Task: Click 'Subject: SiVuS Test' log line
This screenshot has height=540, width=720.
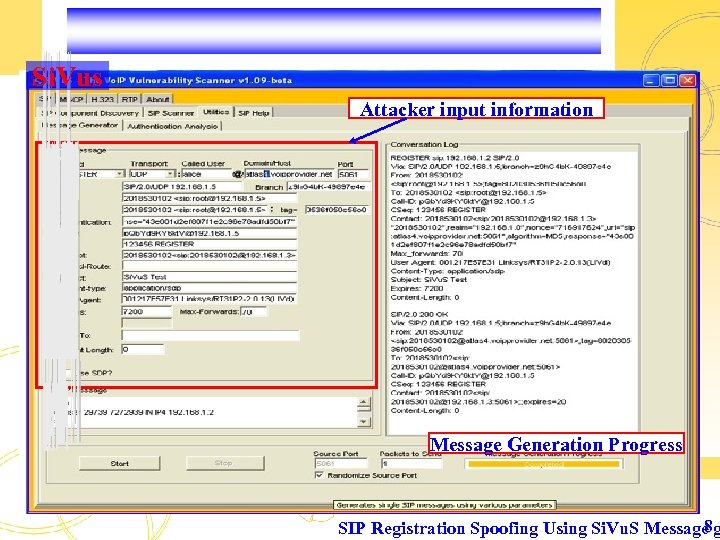Action: pos(428,280)
